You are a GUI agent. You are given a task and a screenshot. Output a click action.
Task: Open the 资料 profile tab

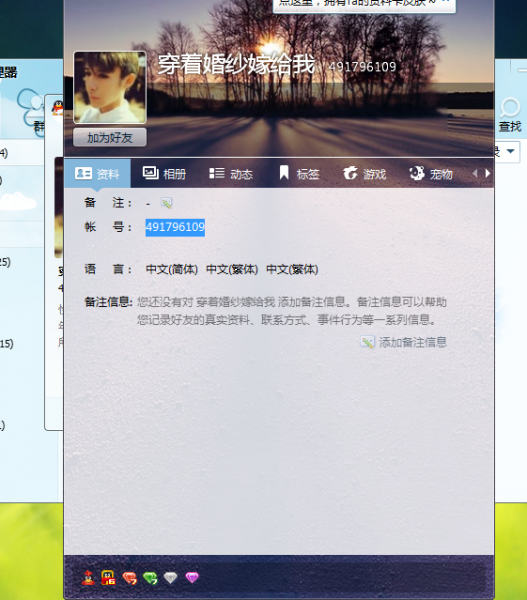pos(97,173)
